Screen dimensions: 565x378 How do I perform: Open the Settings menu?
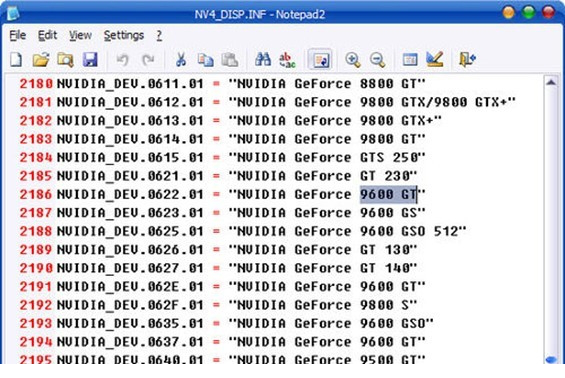click(x=124, y=35)
